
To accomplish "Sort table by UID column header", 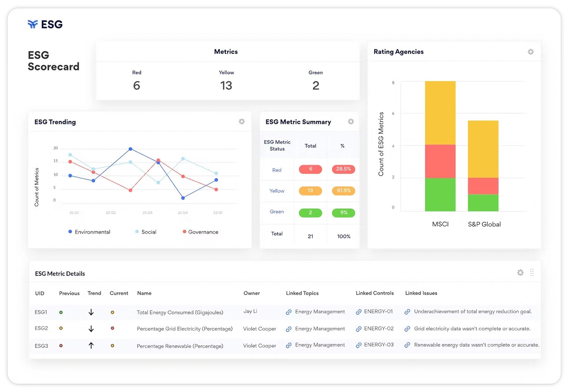I will 40,293.
